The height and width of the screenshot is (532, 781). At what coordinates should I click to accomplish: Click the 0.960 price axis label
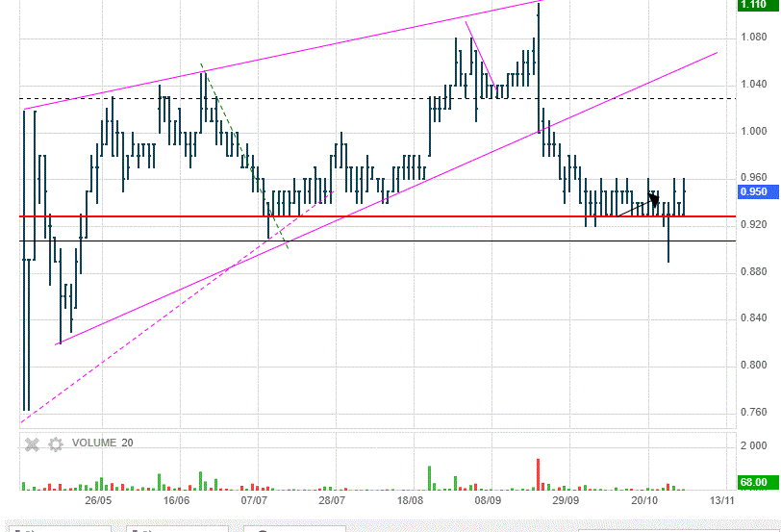[x=754, y=178]
